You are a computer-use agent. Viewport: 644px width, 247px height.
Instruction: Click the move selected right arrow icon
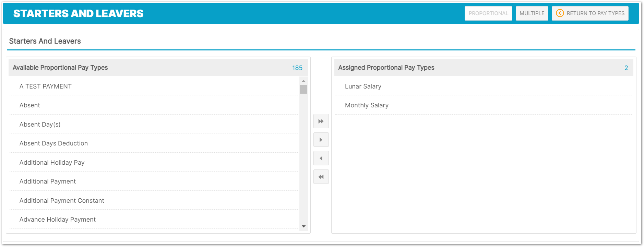(x=321, y=140)
